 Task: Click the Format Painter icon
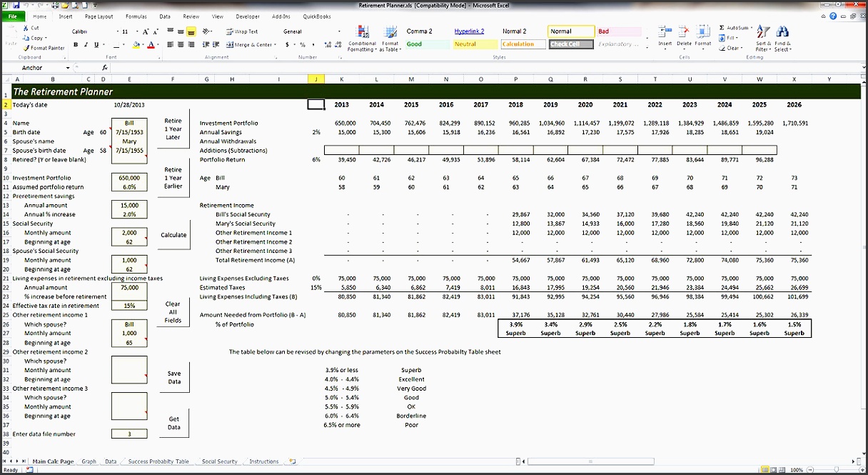[26, 48]
